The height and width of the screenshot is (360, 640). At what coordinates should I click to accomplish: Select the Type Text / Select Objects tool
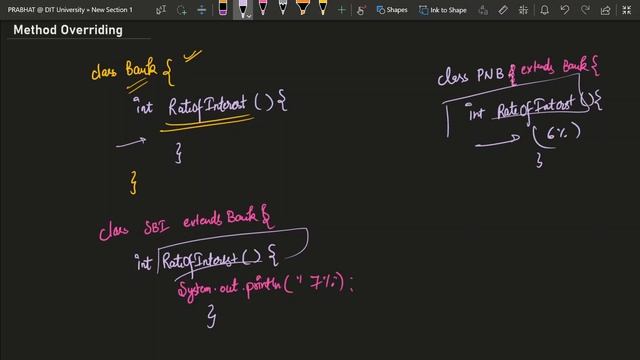coord(161,10)
